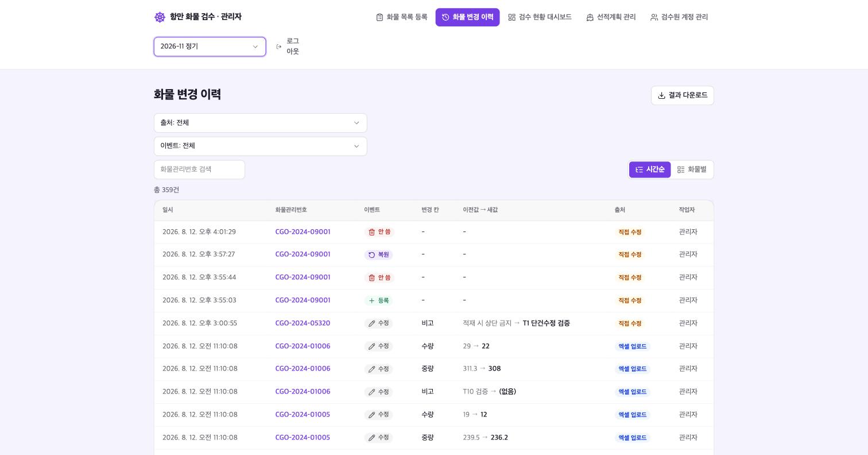Click the 화물관리번호 검색 search field

tap(199, 169)
